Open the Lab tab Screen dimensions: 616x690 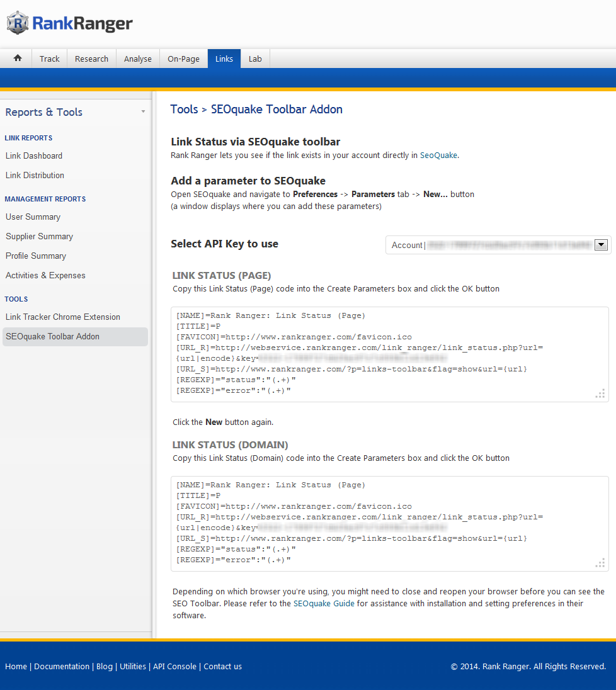coord(255,59)
